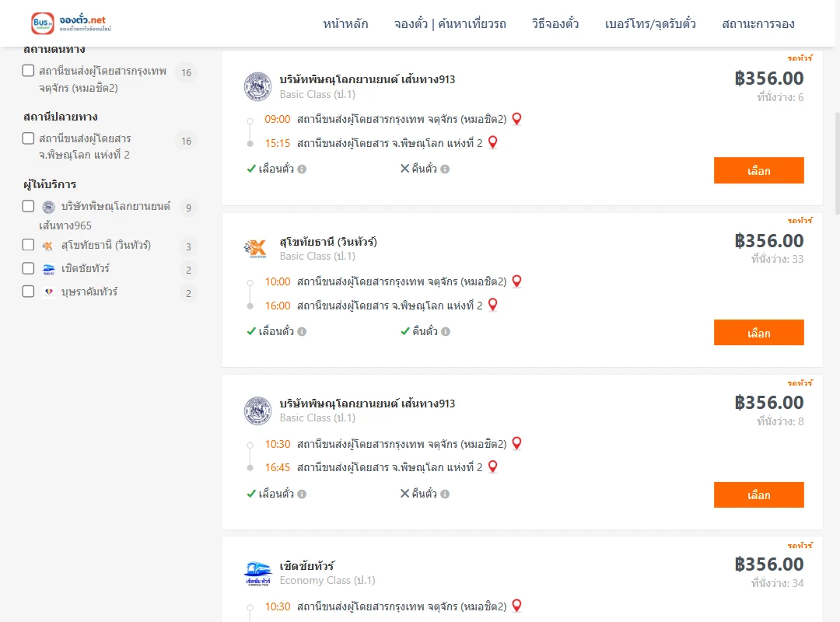Click เลือก button for 16:45 arrival trip
This screenshot has width=840, height=622.
758,495
